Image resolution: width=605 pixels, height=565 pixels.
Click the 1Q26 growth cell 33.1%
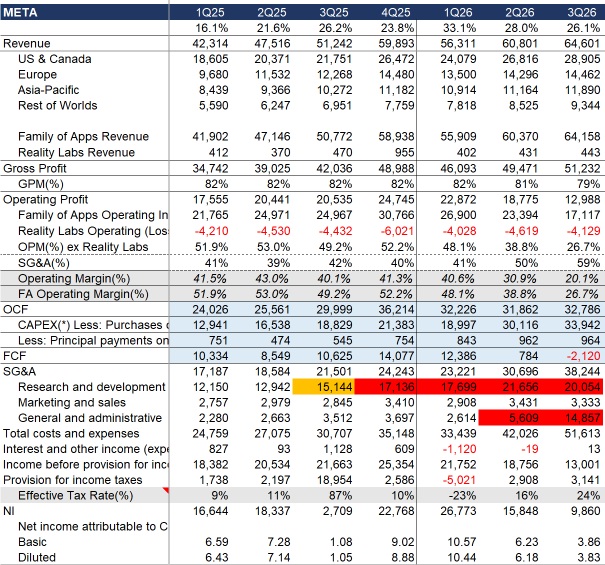[460, 28]
